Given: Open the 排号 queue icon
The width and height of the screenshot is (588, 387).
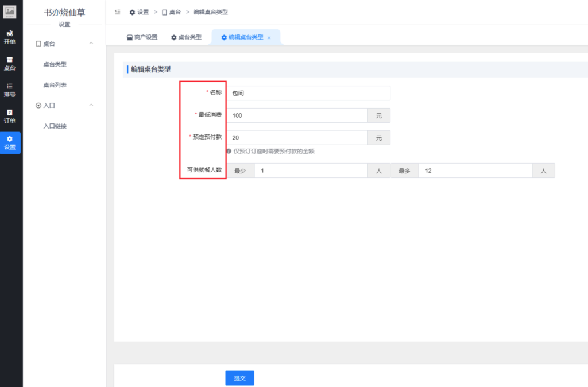Looking at the screenshot, I should pyautogui.click(x=10, y=90).
